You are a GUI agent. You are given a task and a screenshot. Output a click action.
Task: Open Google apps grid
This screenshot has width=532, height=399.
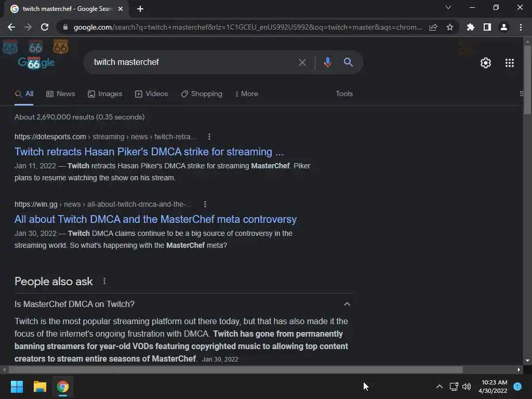tap(510, 63)
